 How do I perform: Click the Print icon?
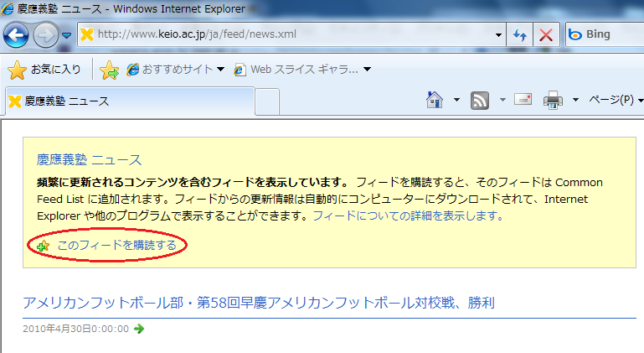tap(553, 100)
